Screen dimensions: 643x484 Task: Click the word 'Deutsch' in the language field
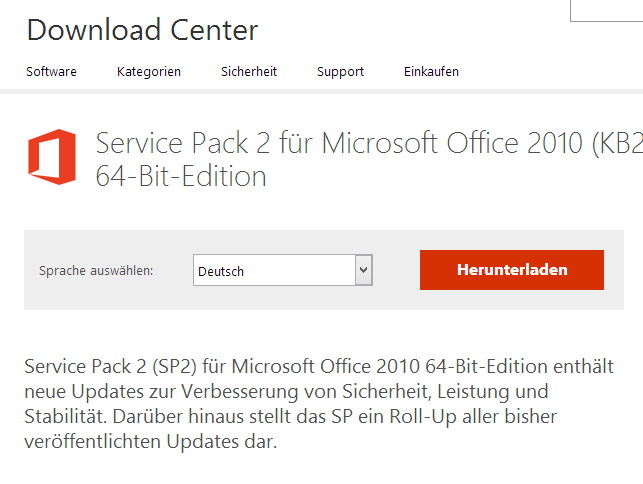221,272
